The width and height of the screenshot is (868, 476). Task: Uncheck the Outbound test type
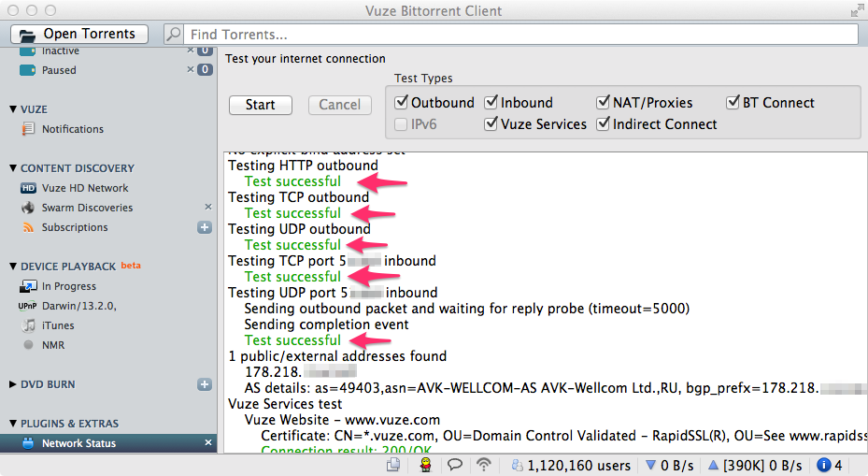click(402, 102)
